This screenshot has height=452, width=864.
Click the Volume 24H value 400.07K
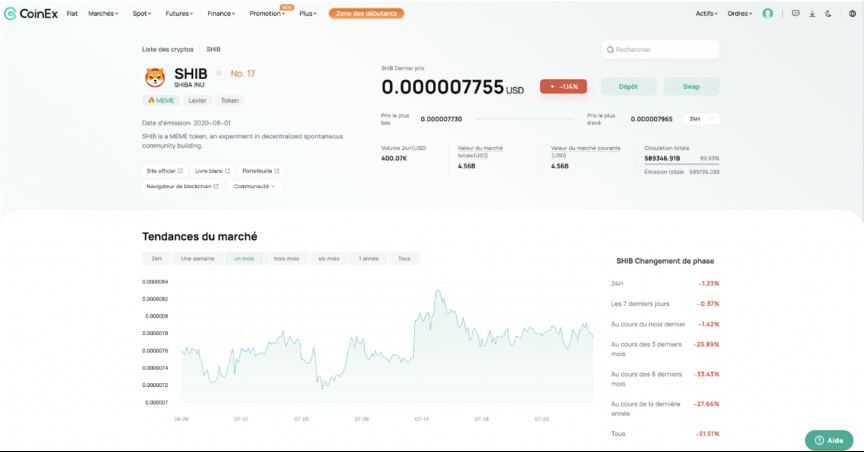pos(394,159)
